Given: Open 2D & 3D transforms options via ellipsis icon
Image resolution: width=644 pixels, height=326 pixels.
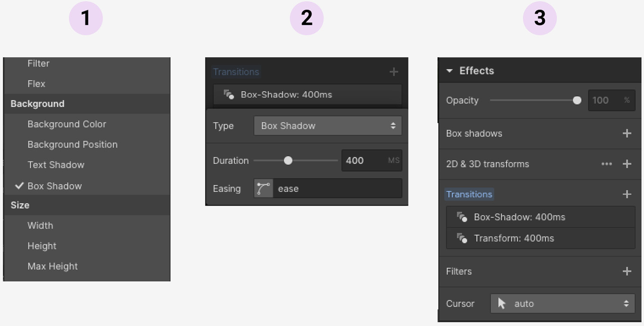Looking at the screenshot, I should 607,164.
